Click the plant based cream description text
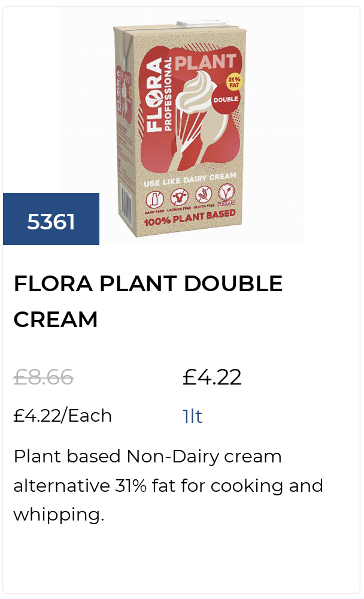This screenshot has height=599, width=364. point(168,485)
